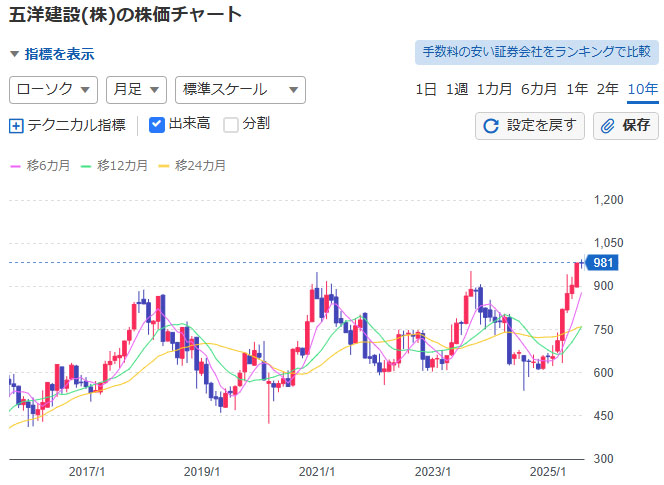Image resolution: width=664 pixels, height=485 pixels.
Task: Select the 1年 time range
Action: point(577,90)
